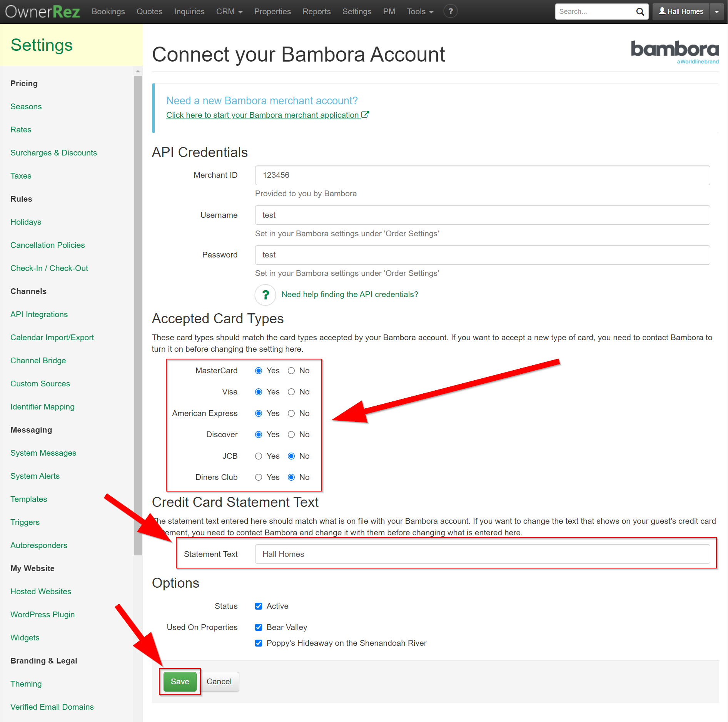Open WordPress Plugin settings
Image resolution: width=728 pixels, height=722 pixels.
click(43, 615)
